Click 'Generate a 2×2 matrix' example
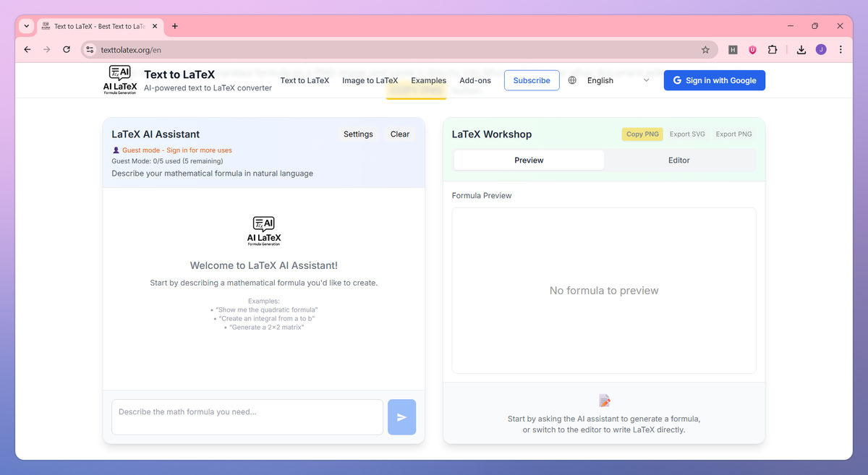 pyautogui.click(x=266, y=328)
